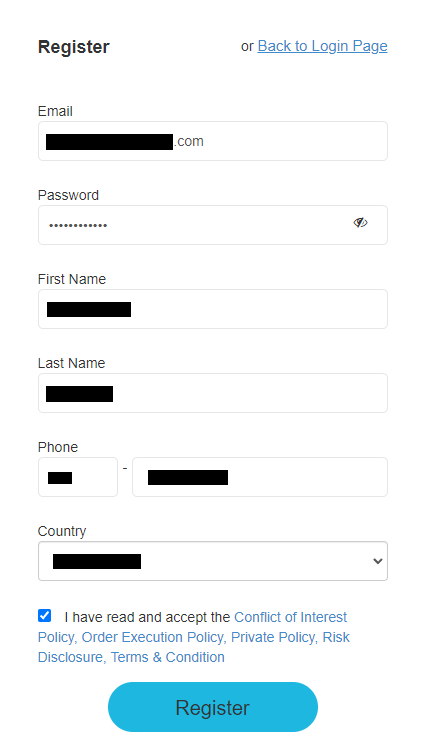Click the main phone number field
429x756 pixels.
click(x=260, y=477)
